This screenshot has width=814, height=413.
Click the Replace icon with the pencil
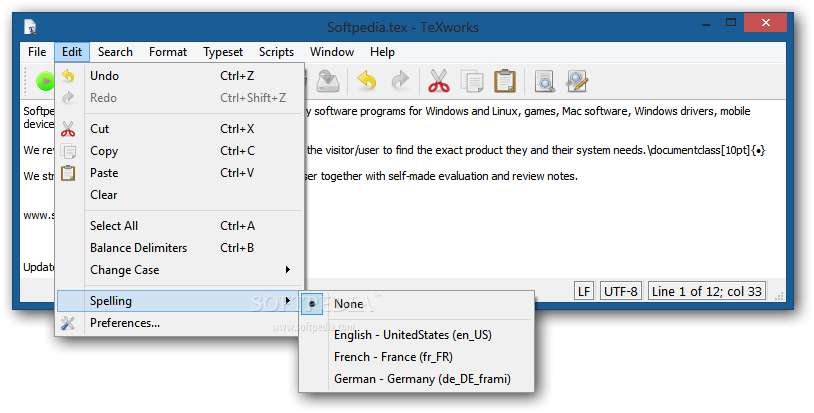click(576, 81)
